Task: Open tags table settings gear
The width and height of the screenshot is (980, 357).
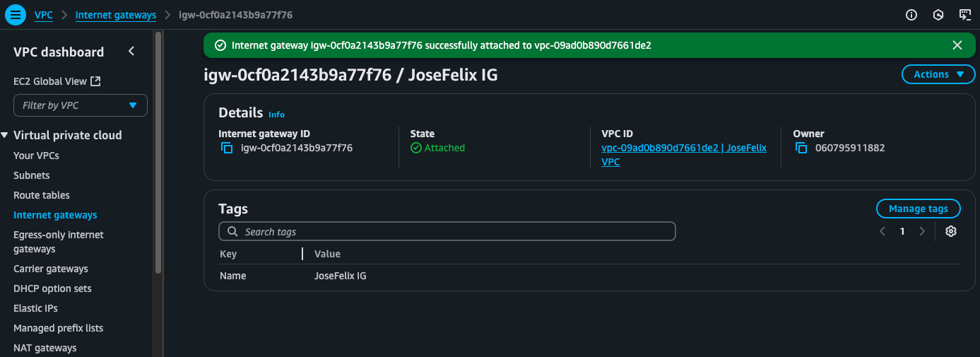Action: tap(951, 231)
